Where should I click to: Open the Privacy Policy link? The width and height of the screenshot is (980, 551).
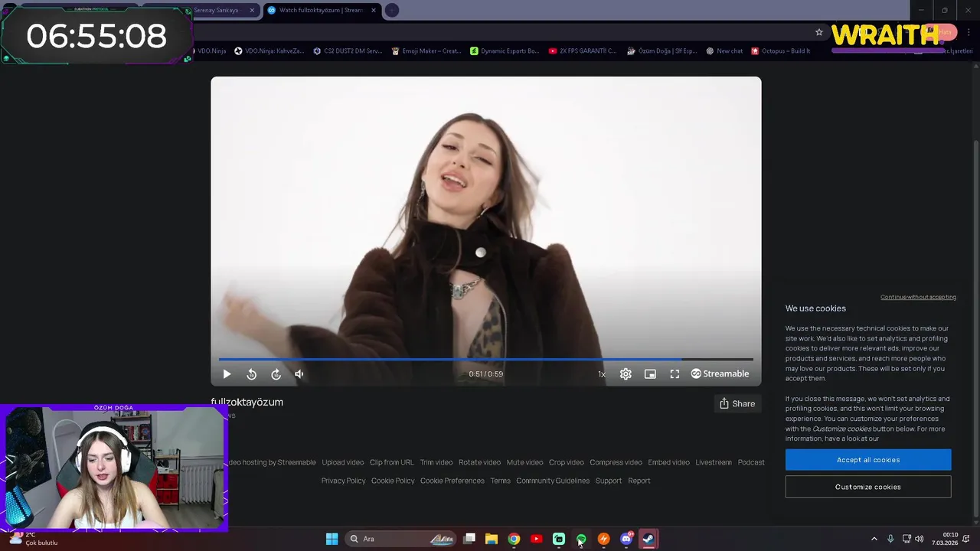tap(343, 481)
